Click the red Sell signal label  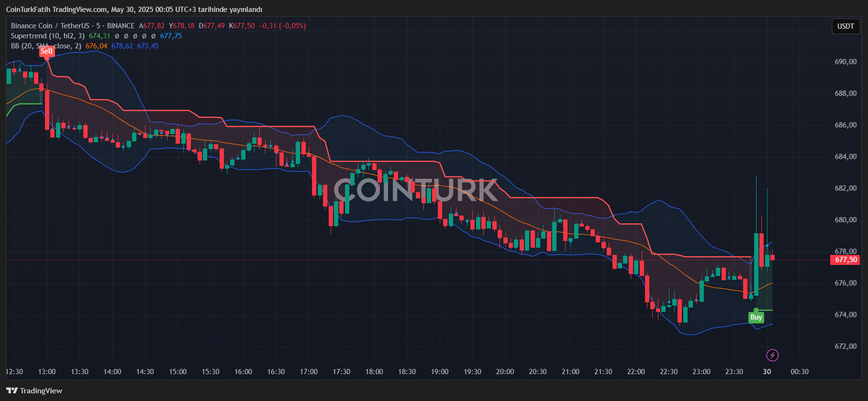[x=46, y=51]
